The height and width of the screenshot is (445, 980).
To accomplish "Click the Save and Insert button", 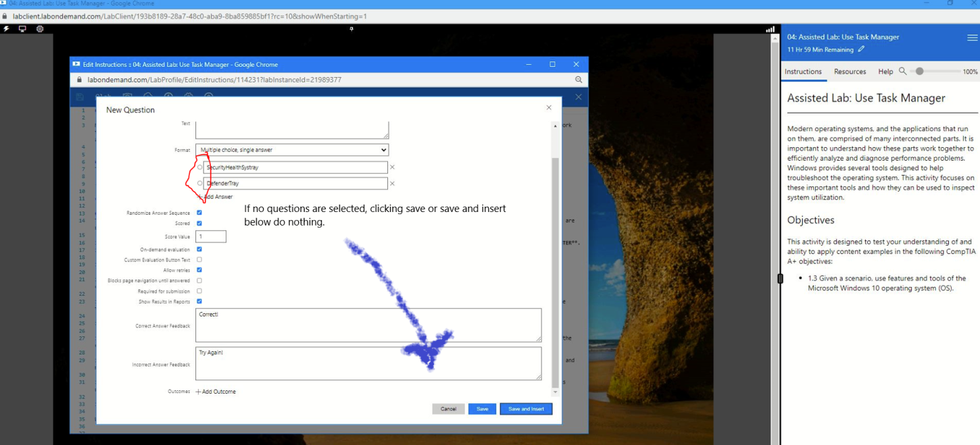I will point(526,409).
